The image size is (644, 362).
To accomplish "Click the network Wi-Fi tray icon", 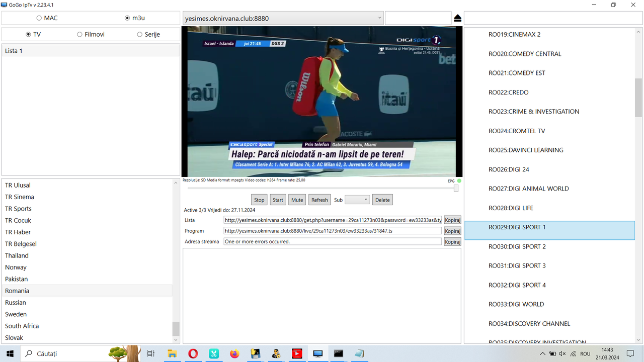I will [573, 354].
